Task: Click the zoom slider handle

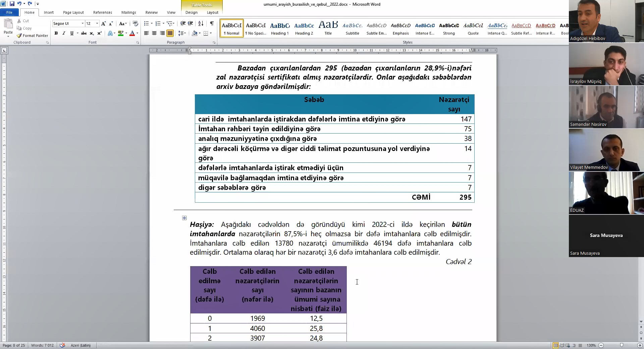Action: [x=622, y=345]
